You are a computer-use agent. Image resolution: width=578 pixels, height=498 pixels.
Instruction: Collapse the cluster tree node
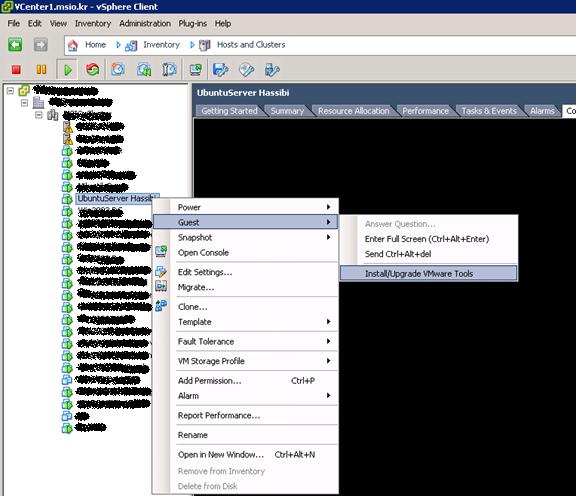pyautogui.click(x=39, y=115)
